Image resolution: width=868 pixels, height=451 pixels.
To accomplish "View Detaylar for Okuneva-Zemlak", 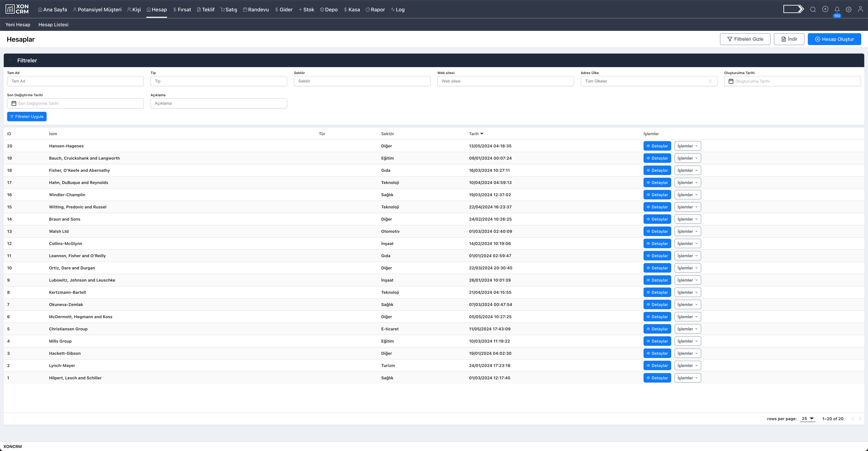I will click(x=657, y=304).
